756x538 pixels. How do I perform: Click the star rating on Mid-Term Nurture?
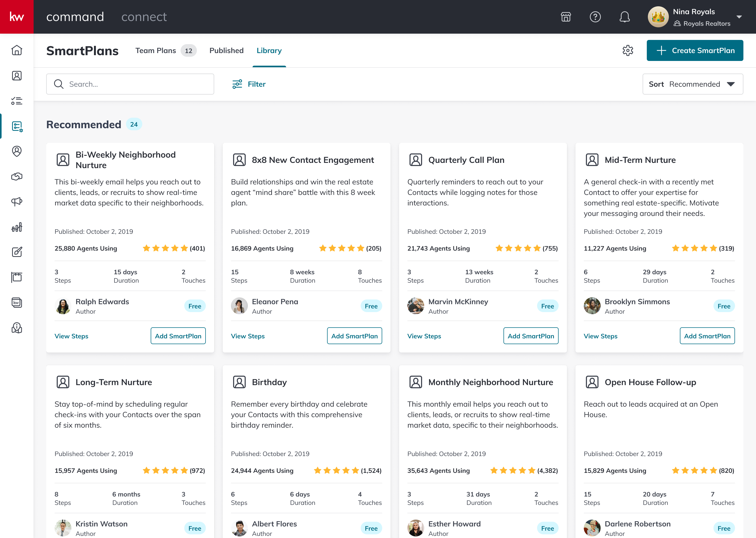point(694,249)
